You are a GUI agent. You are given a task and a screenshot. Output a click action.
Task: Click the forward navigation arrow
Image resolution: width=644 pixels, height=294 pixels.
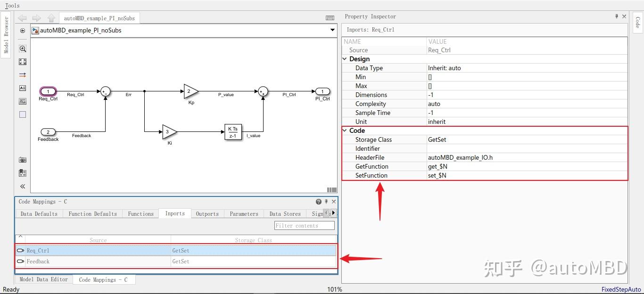coord(36,18)
